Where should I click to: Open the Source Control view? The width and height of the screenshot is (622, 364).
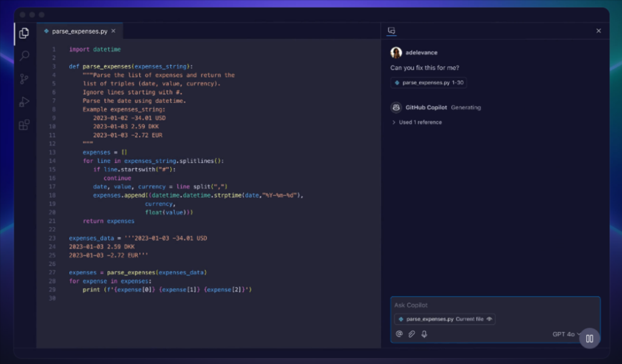[x=24, y=79]
